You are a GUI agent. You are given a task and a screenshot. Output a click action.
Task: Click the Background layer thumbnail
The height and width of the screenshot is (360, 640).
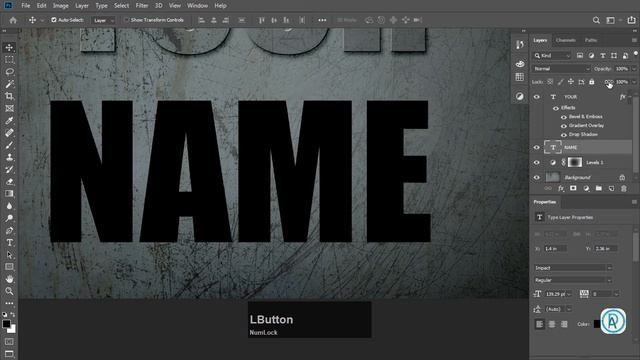coord(553,178)
